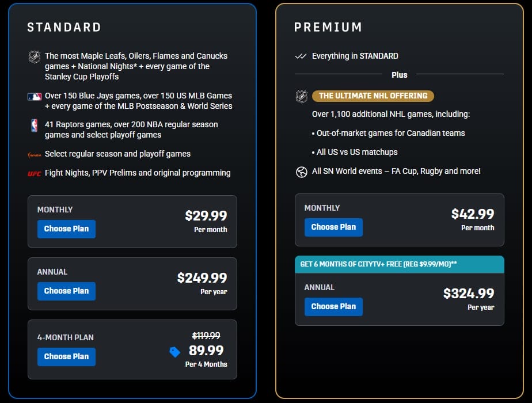
Task: Click the $42.99 Per month price
Action: (x=473, y=213)
